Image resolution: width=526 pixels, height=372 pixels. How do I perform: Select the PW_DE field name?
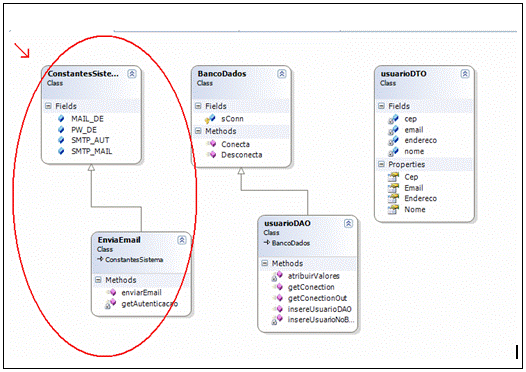(x=84, y=130)
